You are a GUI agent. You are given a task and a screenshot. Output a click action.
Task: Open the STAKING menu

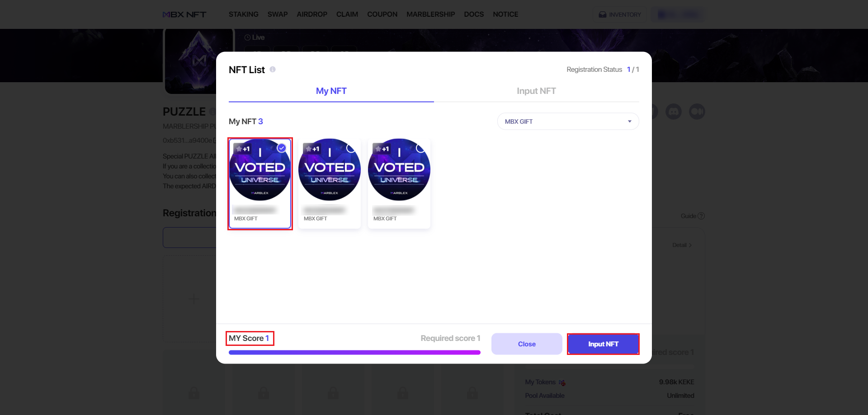tap(243, 14)
